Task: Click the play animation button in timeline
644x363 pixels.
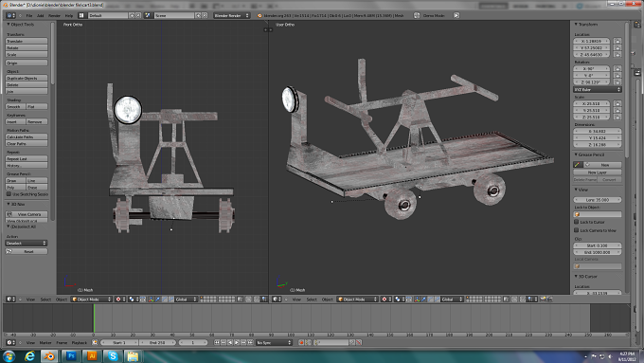Action: [x=237, y=342]
